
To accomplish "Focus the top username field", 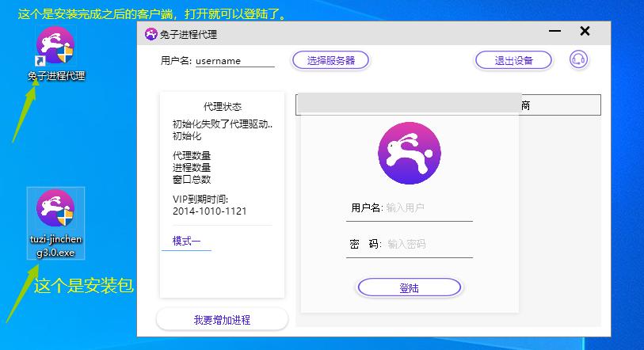I will tap(234, 60).
